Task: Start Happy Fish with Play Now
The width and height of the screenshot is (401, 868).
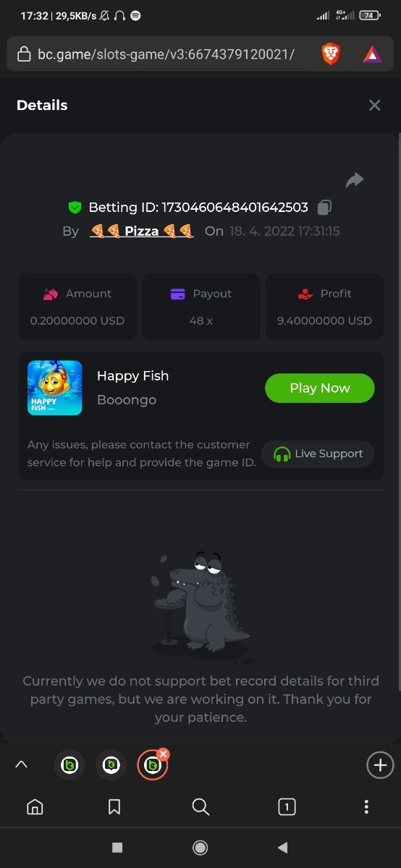Action: [x=320, y=388]
